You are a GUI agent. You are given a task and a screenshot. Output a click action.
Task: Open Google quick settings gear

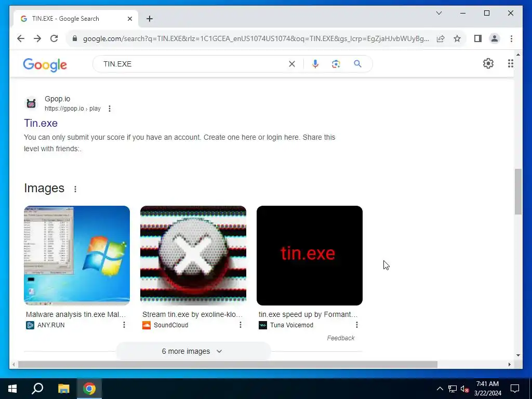tap(488, 63)
